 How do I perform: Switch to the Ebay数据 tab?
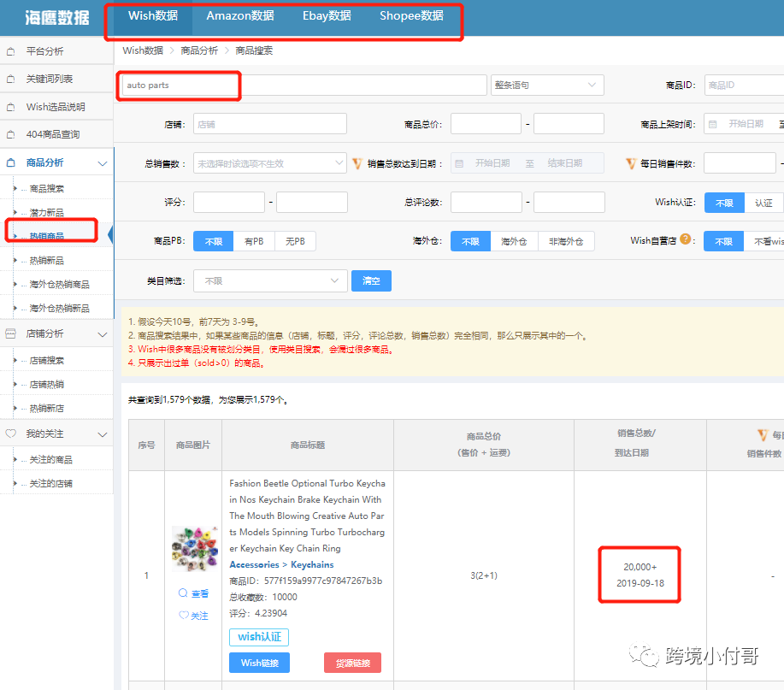[x=326, y=15]
